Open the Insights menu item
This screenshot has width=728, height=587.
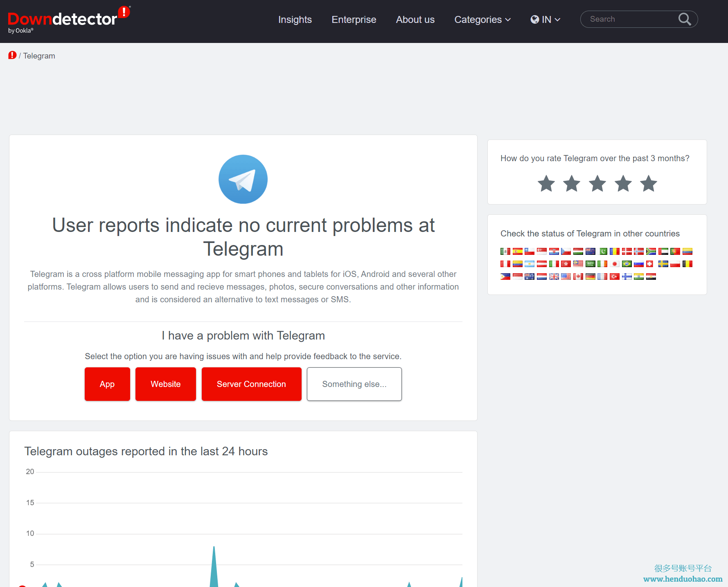pos(295,20)
